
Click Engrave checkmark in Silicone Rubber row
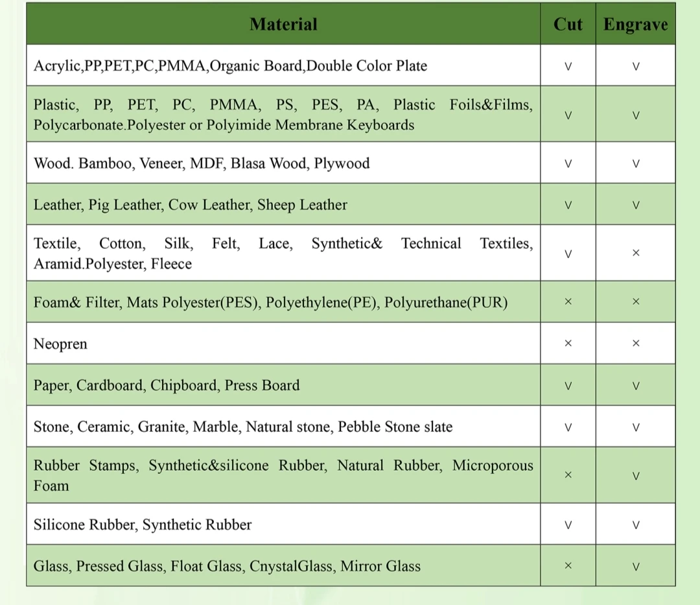click(636, 525)
